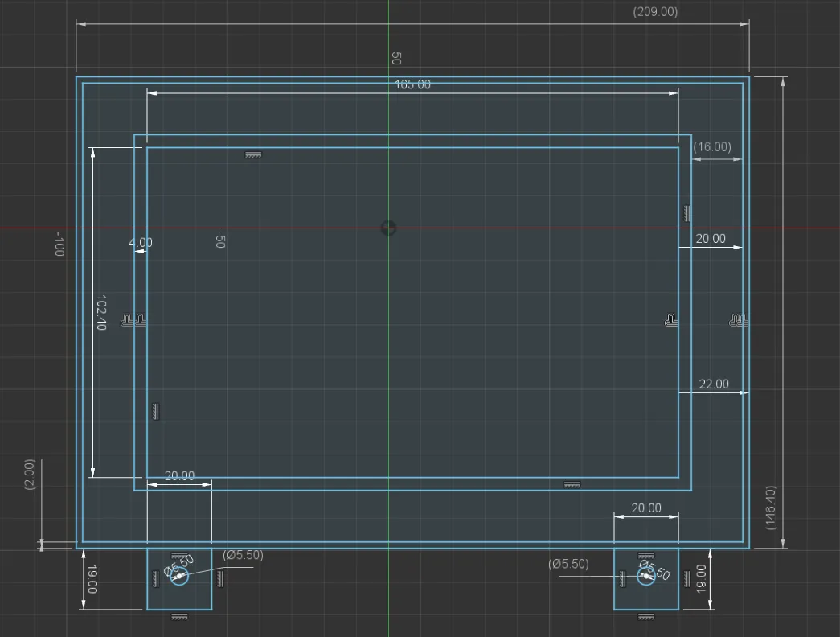The image size is (840, 637).
Task: Click the 19.00 dimension beside the right mounting tab
Action: coord(700,579)
